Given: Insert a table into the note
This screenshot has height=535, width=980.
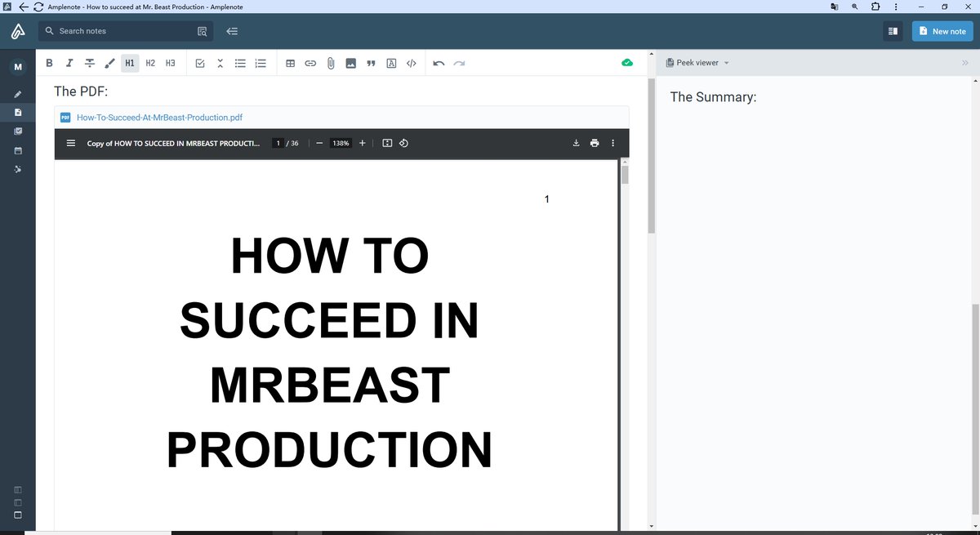Looking at the screenshot, I should point(290,63).
